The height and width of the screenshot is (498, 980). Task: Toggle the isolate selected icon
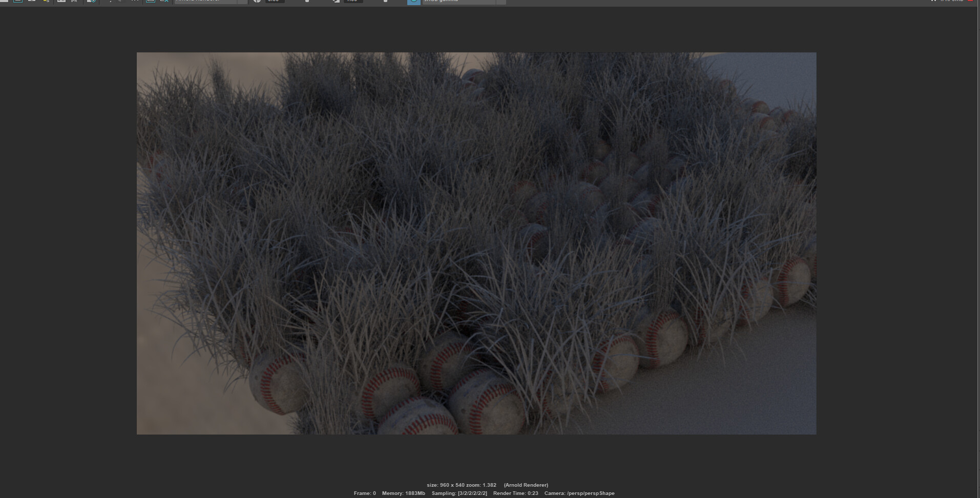pyautogui.click(x=111, y=2)
